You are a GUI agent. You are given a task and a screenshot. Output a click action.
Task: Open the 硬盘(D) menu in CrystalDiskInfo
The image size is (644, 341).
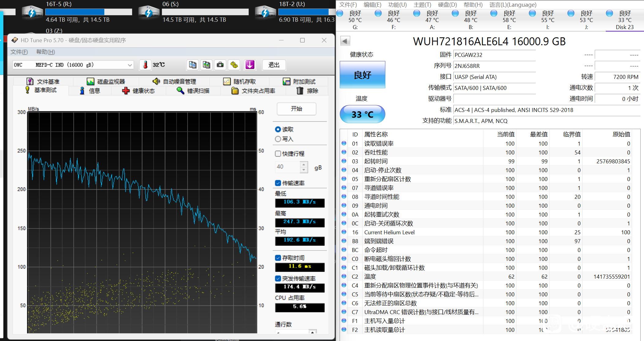click(447, 5)
